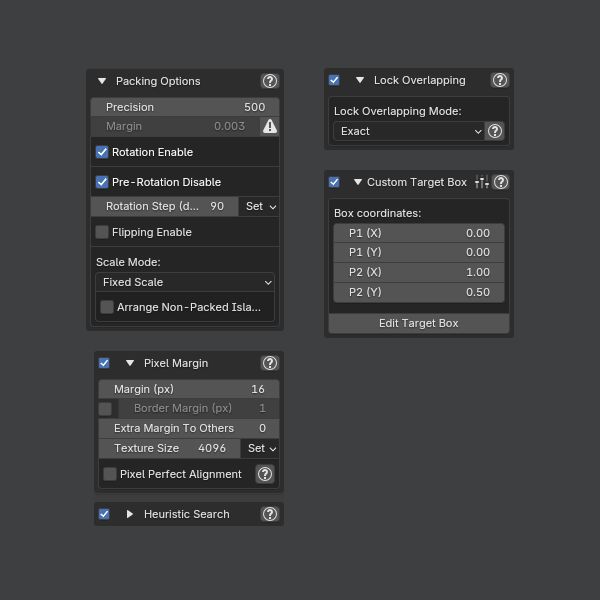Toggle the Border Margin (px) checkbox
600x600 pixels.
(105, 408)
